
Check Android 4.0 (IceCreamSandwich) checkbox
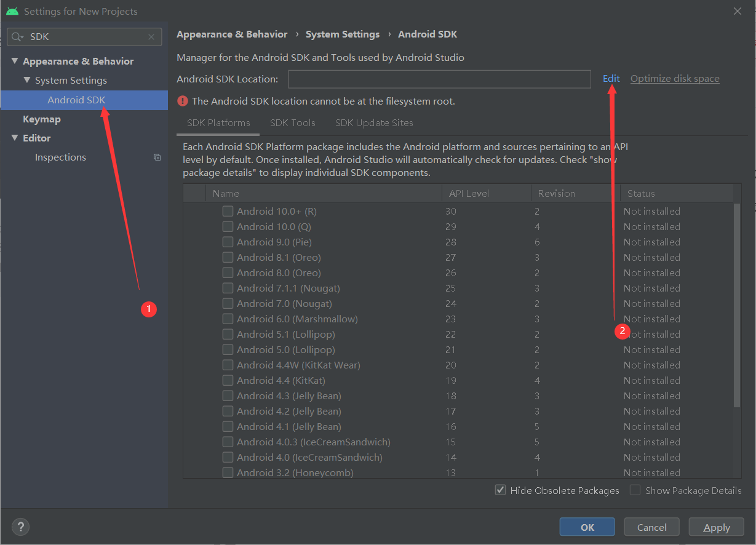(228, 457)
